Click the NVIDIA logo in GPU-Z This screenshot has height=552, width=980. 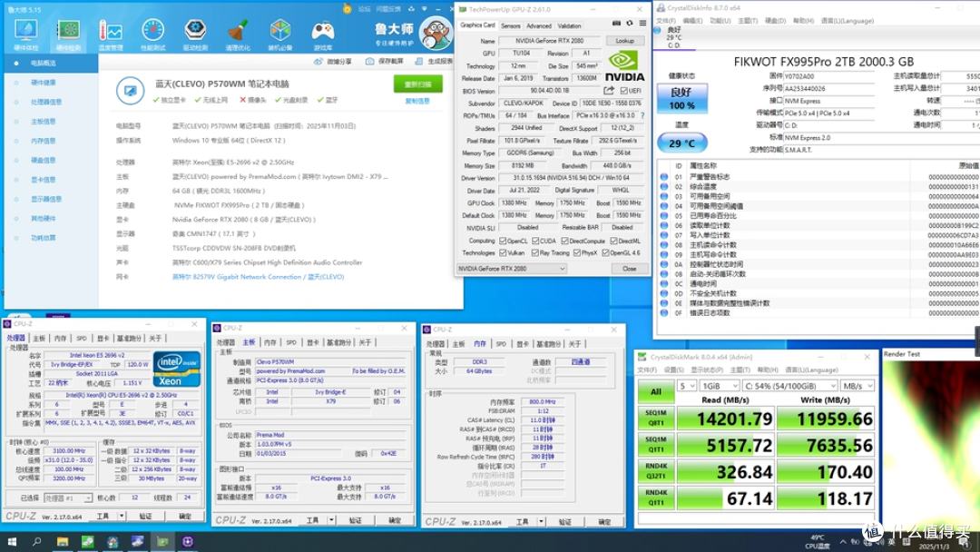click(x=624, y=66)
